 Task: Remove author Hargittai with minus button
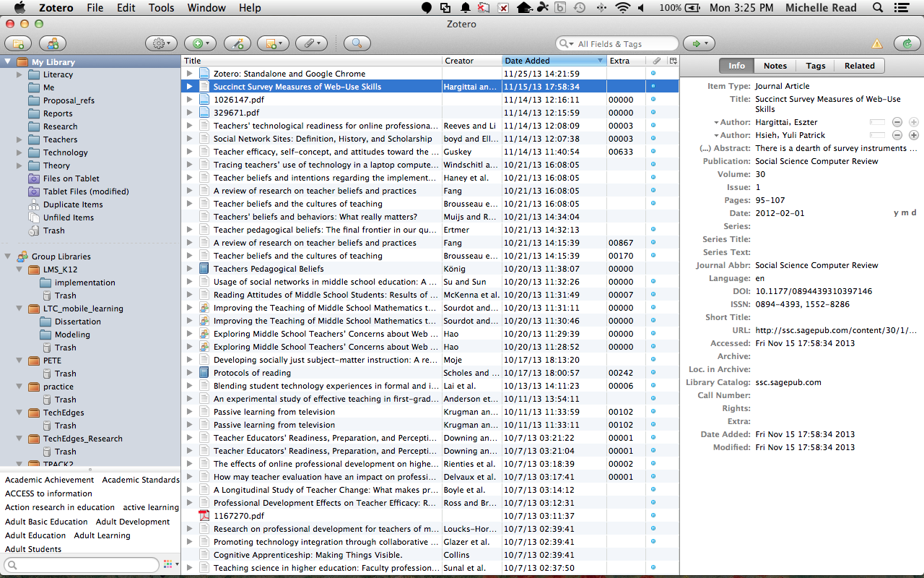point(897,122)
